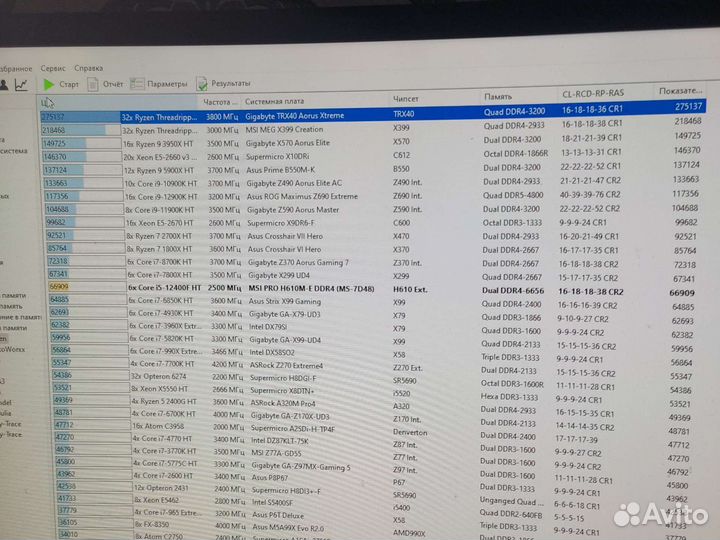The width and height of the screenshot is (720, 540).
Task: Select the 8x Xeon X5550 HT row
Action: [x=373, y=393]
